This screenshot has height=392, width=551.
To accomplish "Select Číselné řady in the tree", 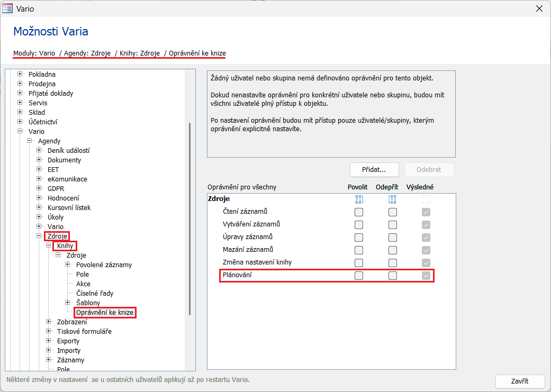I will point(94,294).
